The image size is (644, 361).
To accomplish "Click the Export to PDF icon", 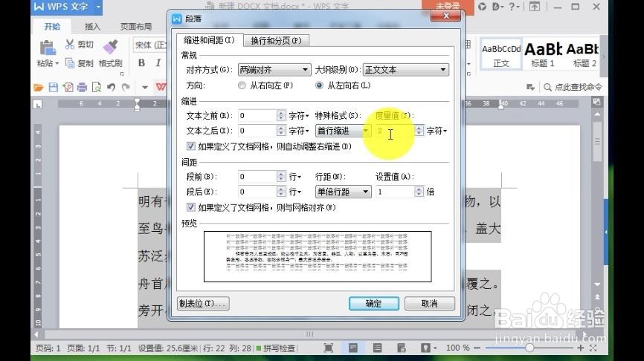I will [68, 87].
